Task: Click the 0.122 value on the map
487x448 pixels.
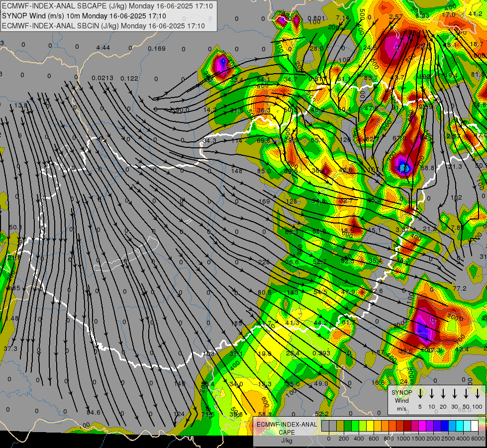Action: click(x=129, y=78)
